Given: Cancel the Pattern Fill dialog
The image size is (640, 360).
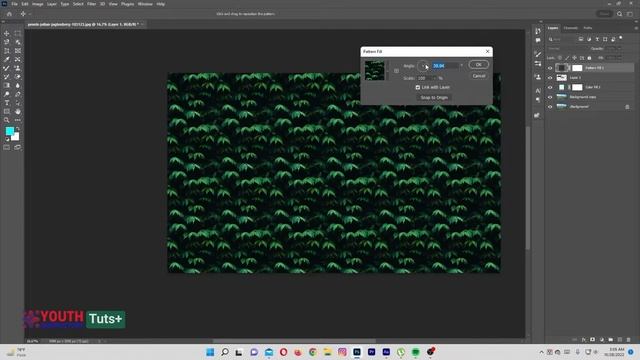Looking at the screenshot, I should (x=478, y=76).
